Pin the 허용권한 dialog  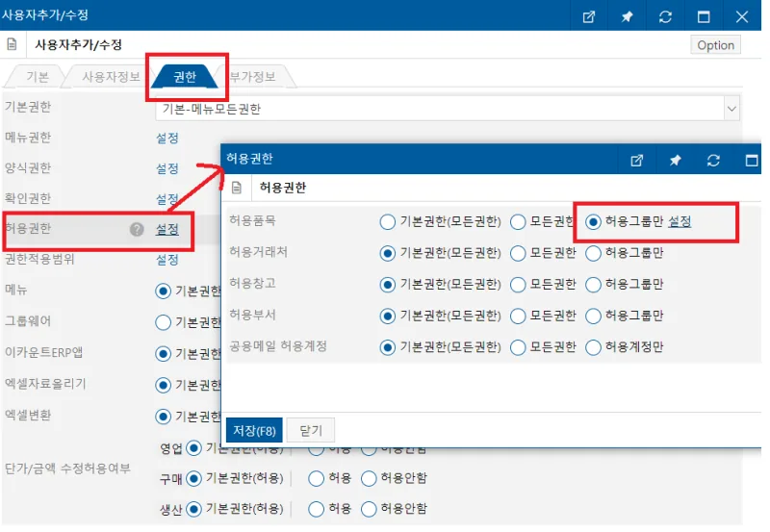[675, 160]
